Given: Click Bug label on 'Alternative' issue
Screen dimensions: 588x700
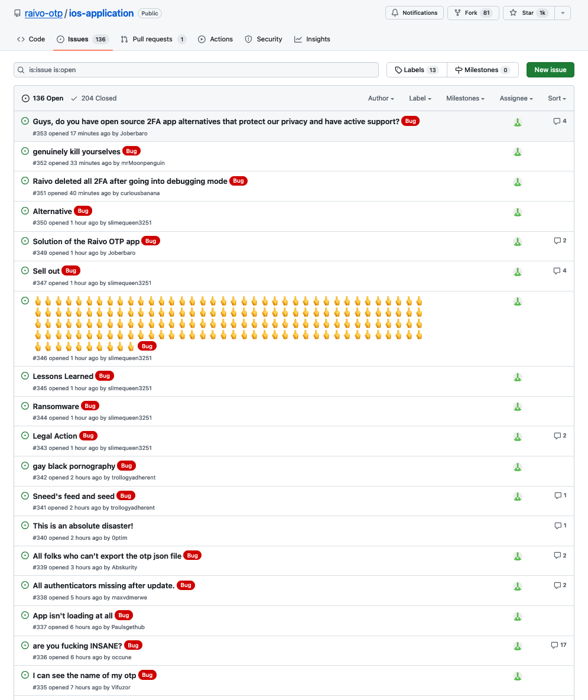Looking at the screenshot, I should click(83, 210).
